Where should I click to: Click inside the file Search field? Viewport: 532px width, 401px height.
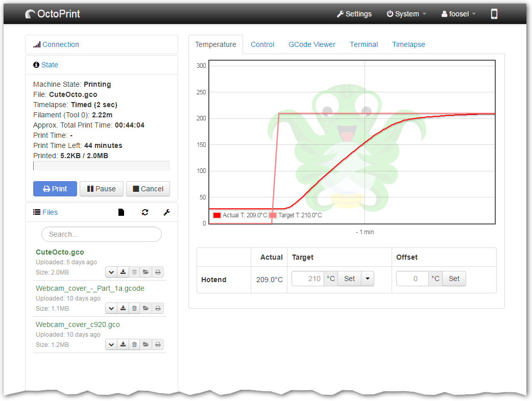101,234
